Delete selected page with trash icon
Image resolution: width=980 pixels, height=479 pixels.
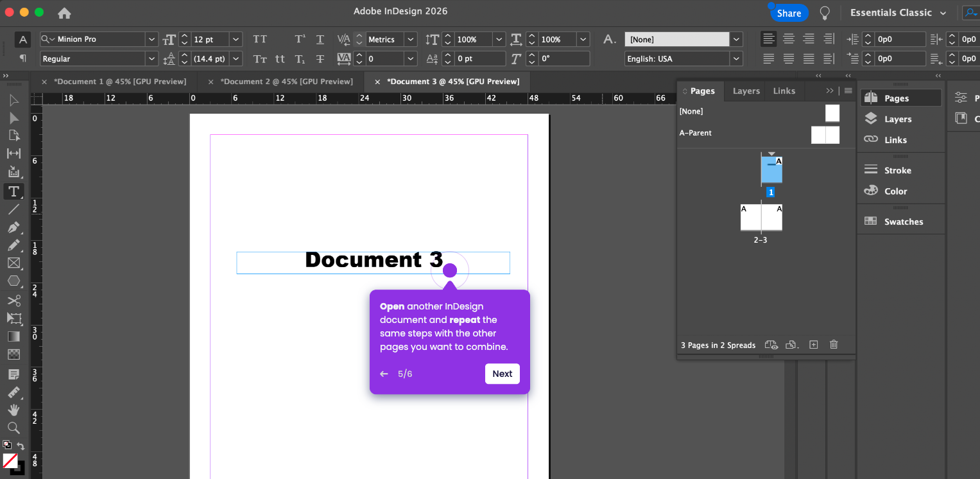(834, 345)
